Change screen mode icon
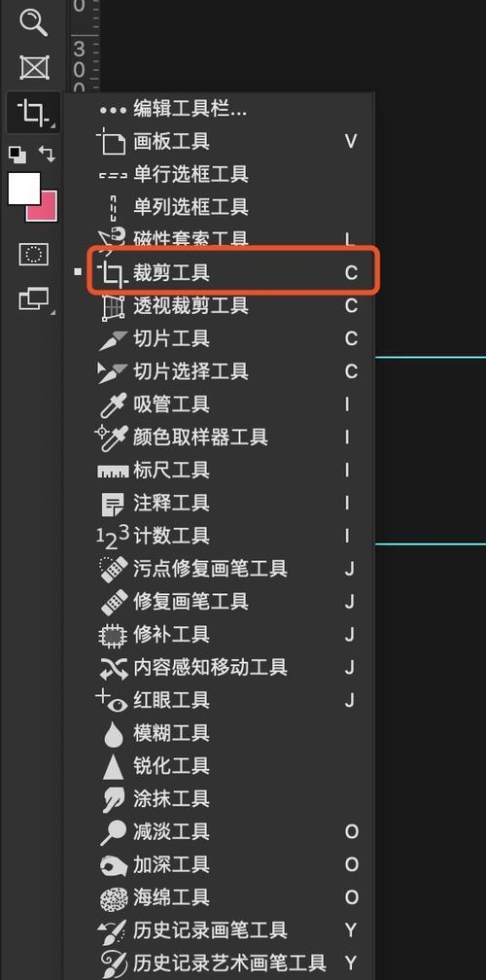Image resolution: width=486 pixels, height=980 pixels. pos(34,298)
